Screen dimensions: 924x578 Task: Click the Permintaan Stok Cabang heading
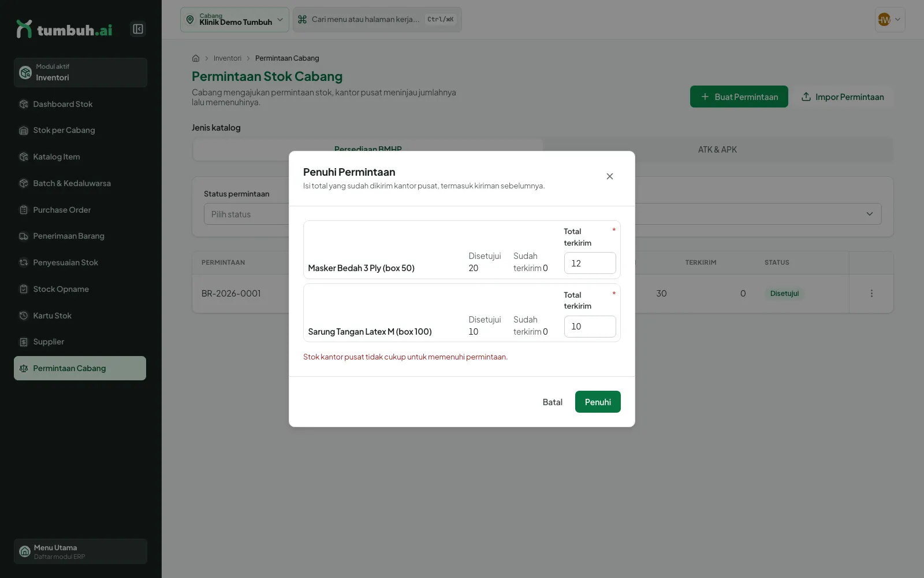267,76
